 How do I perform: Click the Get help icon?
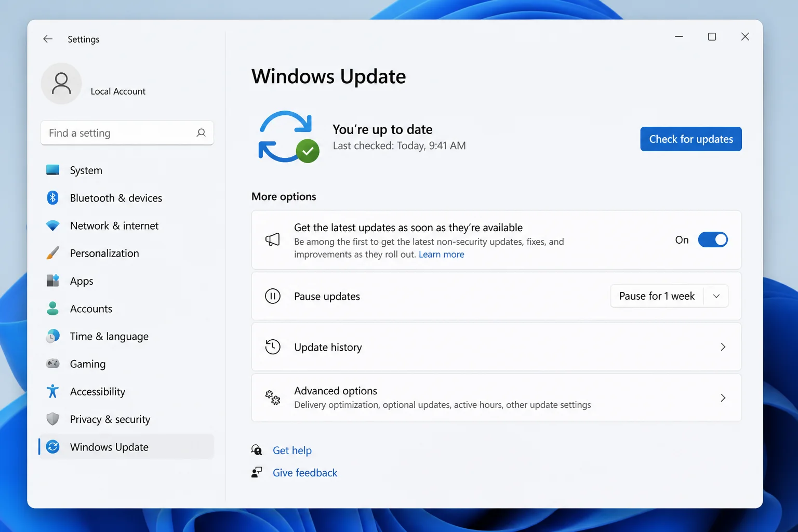point(257,450)
